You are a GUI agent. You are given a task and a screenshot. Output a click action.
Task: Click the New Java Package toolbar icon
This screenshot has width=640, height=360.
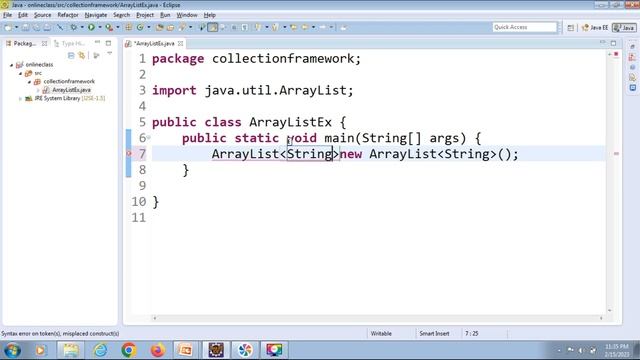pos(128,27)
